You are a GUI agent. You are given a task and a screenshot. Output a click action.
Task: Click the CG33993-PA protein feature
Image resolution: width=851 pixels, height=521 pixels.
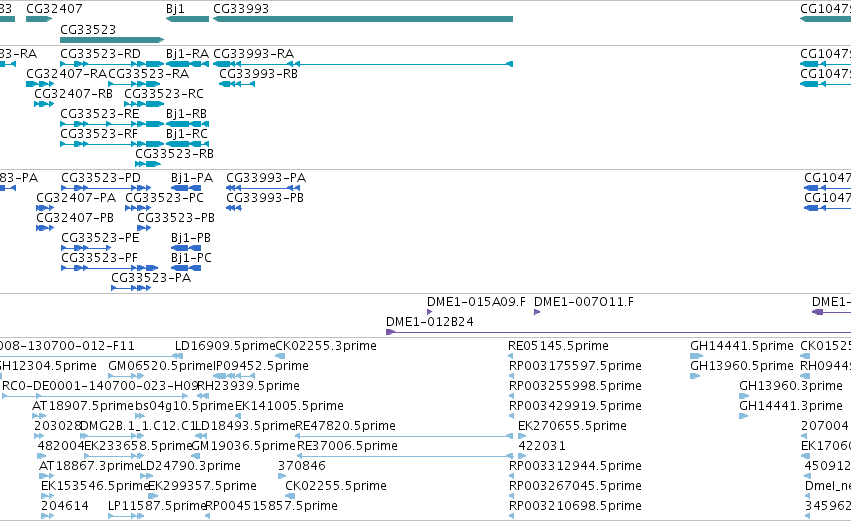263,188
